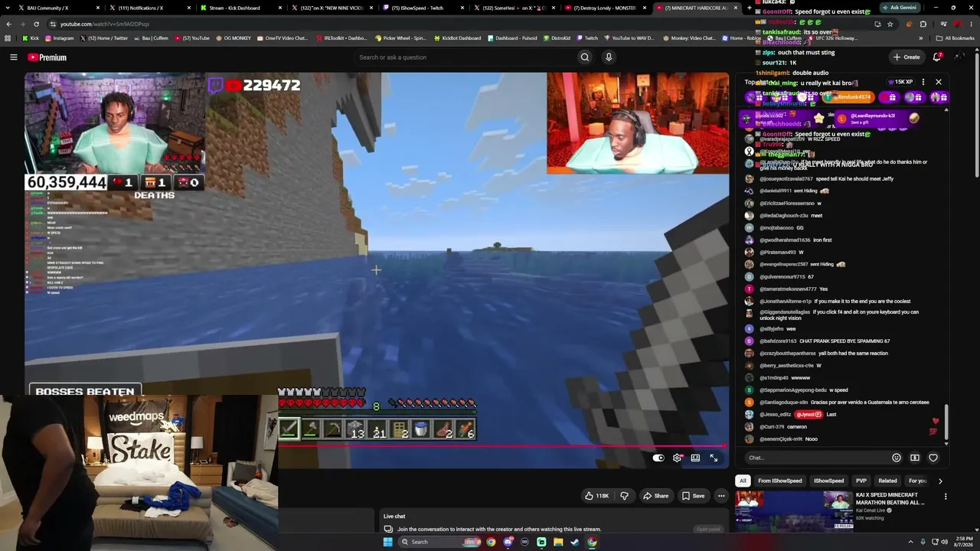Open Windows Start menu
This screenshot has height=551, width=980.
pos(388,542)
